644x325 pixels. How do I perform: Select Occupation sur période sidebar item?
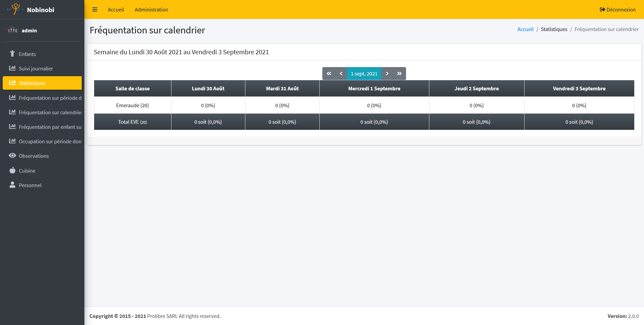click(50, 141)
